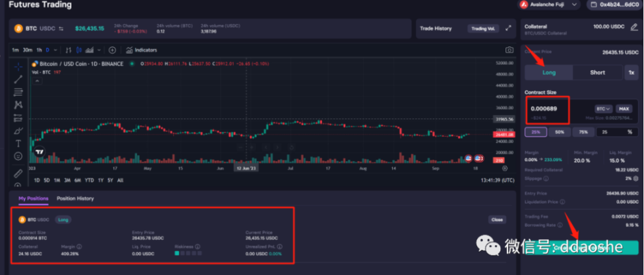Viewport: 644px width, 275px height.
Task: Click the text annotation tool
Action: click(x=18, y=143)
